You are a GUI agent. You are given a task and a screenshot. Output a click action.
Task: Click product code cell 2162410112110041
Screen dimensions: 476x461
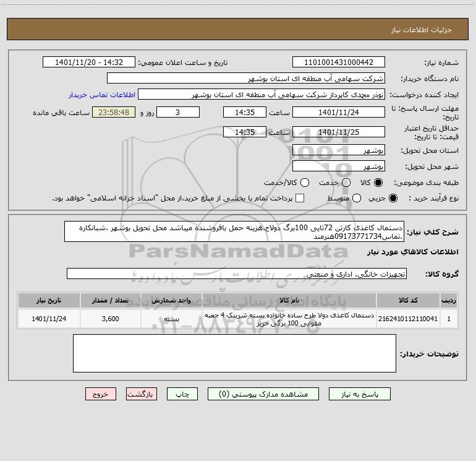point(408,319)
